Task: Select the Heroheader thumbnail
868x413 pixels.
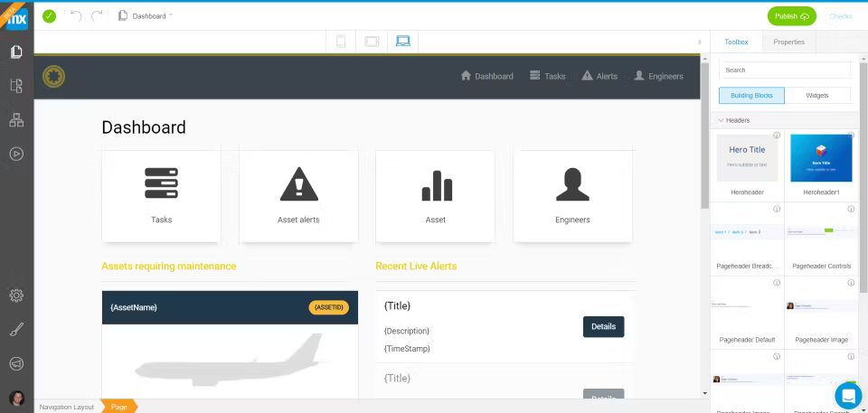Action: click(x=747, y=158)
